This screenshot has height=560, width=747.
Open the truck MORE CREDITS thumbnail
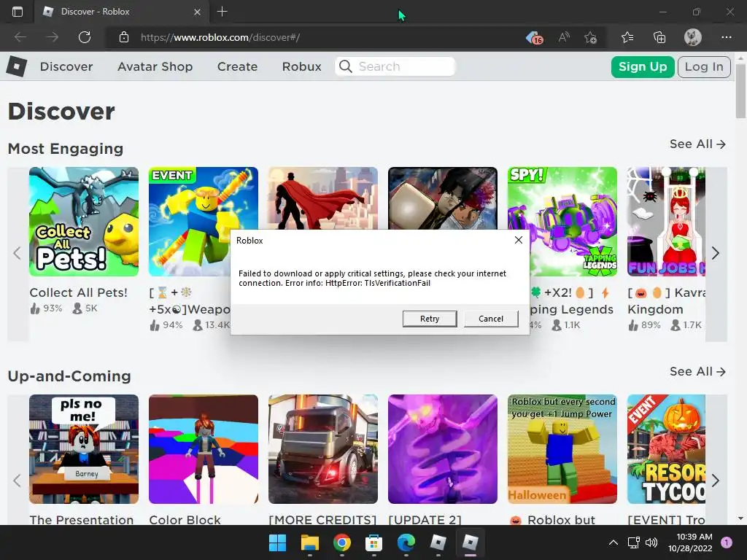[x=323, y=449]
